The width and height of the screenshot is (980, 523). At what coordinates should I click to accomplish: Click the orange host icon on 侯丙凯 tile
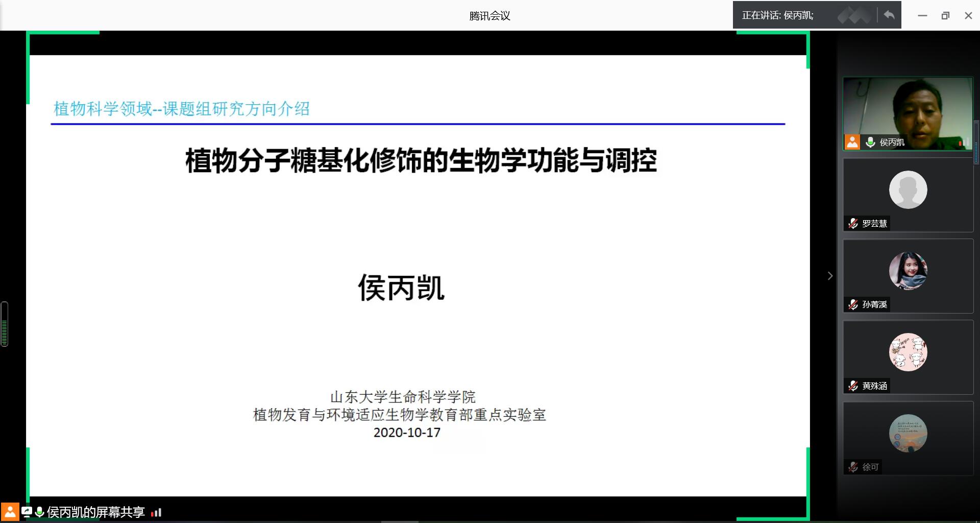pos(852,142)
